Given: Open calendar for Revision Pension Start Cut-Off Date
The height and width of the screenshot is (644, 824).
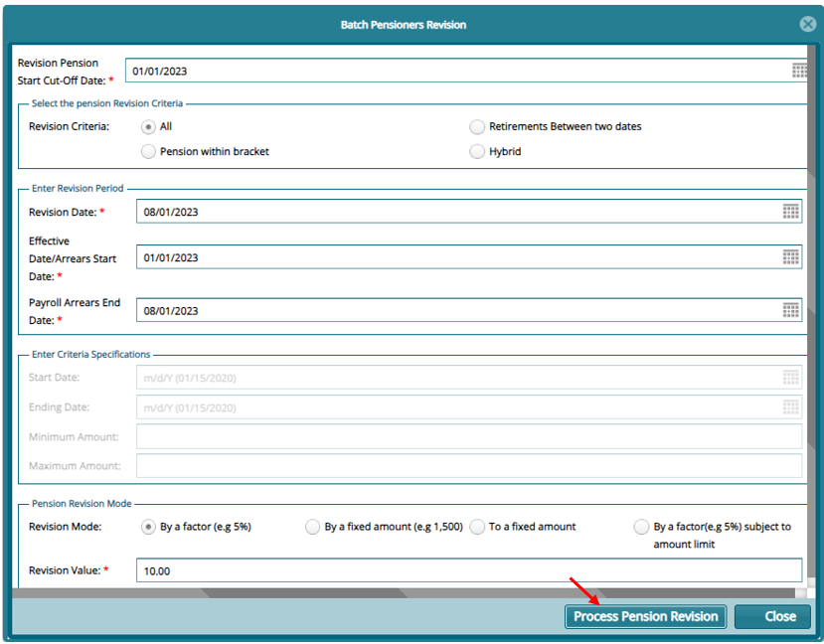Looking at the screenshot, I should tap(800, 71).
